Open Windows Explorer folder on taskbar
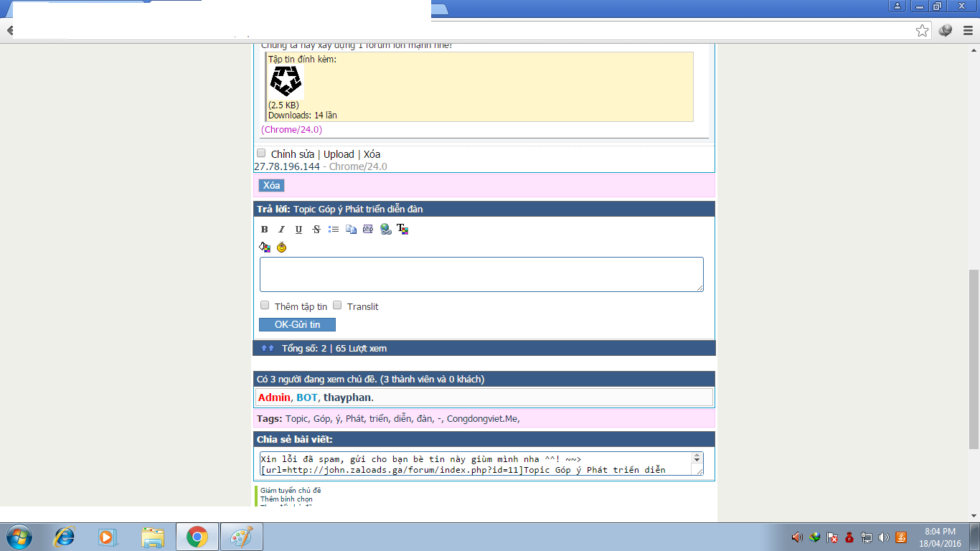The width and height of the screenshot is (980, 551). 153,537
